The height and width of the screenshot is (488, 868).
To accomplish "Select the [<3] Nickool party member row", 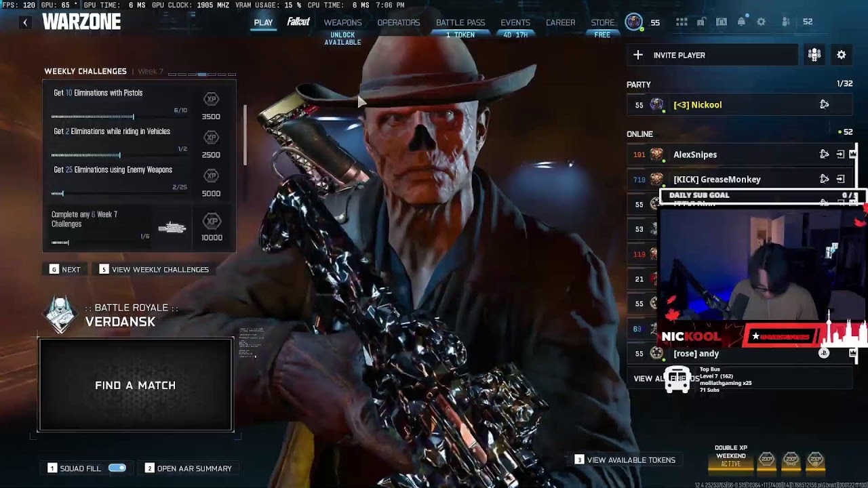I will [741, 104].
